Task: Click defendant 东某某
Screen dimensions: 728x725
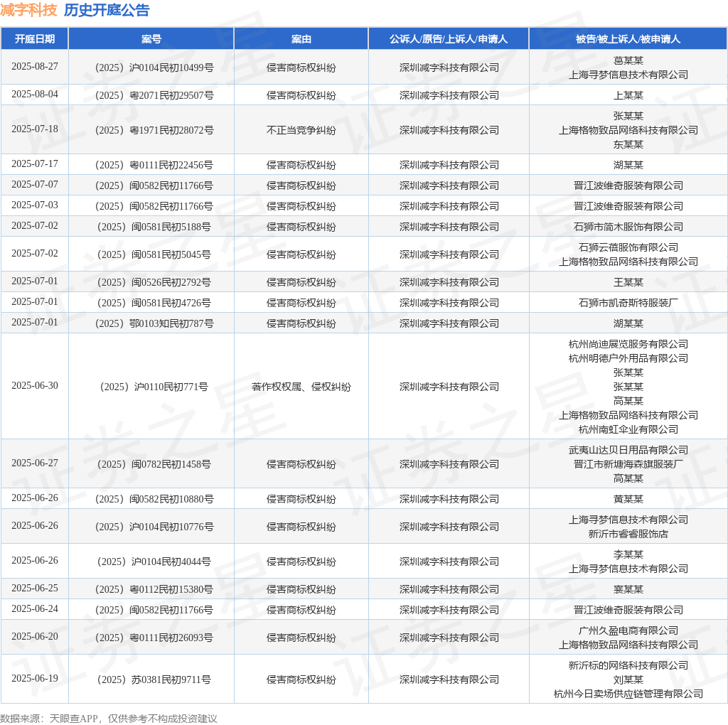Action: tap(628, 144)
